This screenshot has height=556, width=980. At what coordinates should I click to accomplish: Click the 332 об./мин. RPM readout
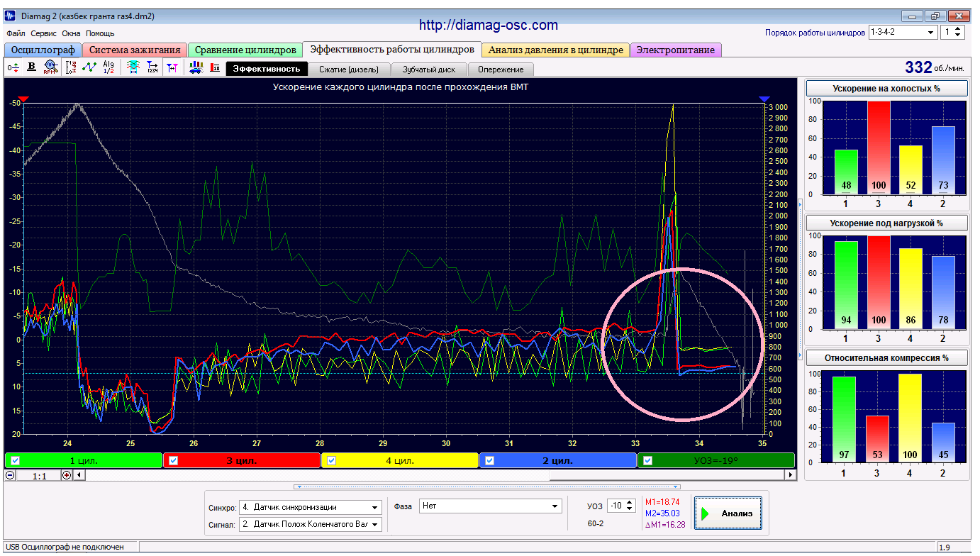tap(935, 67)
